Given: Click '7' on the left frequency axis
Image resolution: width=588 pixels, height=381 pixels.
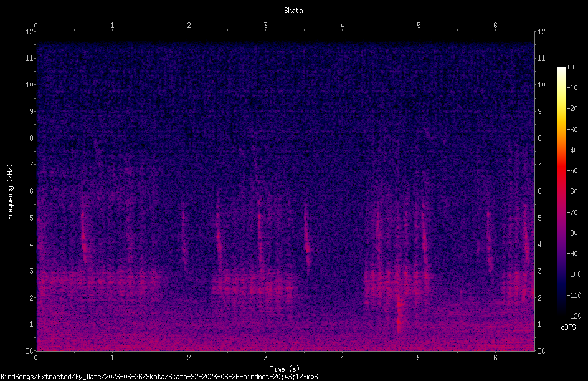Looking at the screenshot, I should point(31,165).
